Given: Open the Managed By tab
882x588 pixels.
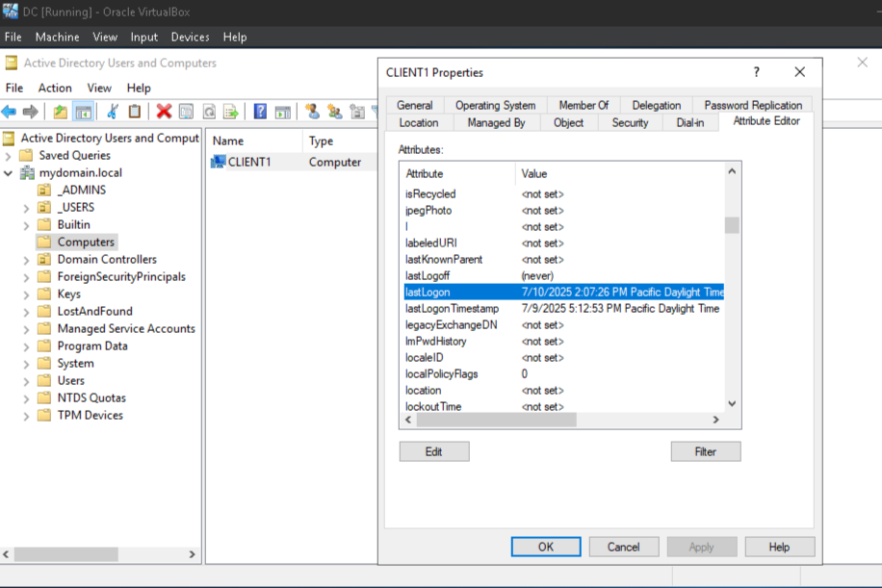Looking at the screenshot, I should tap(496, 122).
